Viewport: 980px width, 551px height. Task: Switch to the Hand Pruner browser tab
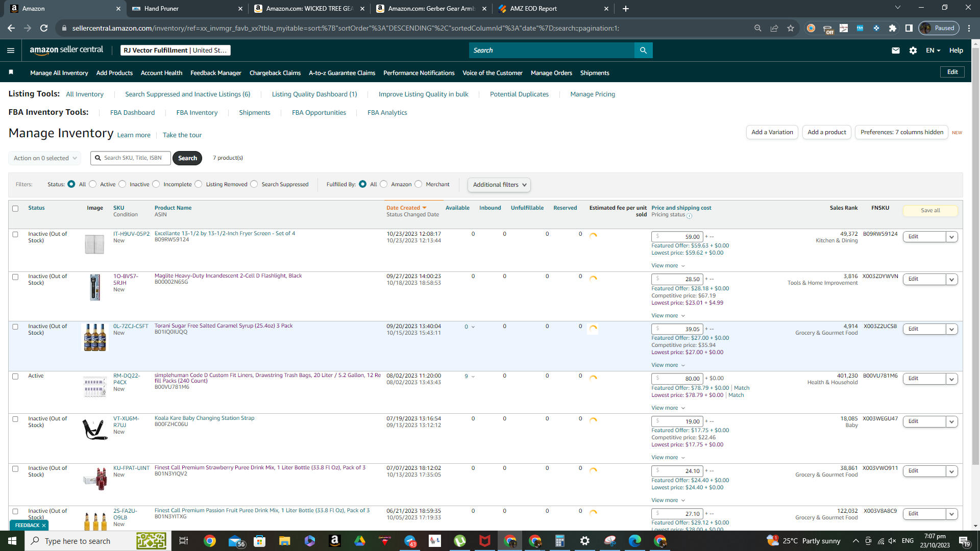[187, 9]
